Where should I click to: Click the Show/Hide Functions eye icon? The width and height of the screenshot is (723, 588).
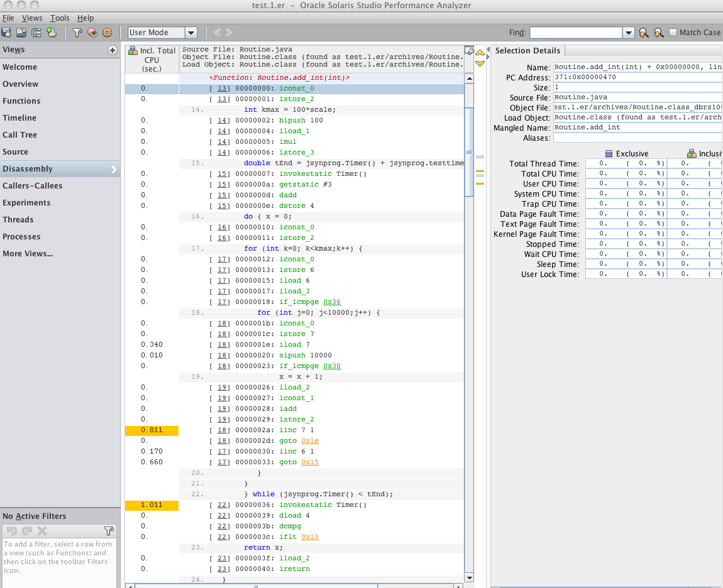pyautogui.click(x=92, y=32)
